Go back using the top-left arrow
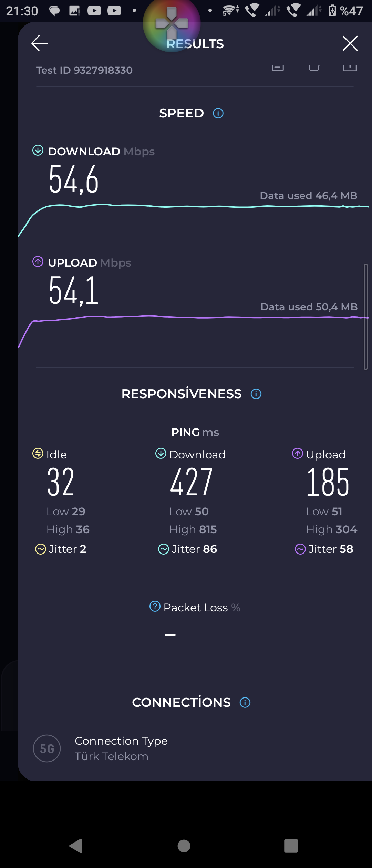The image size is (372, 868). coord(40,43)
